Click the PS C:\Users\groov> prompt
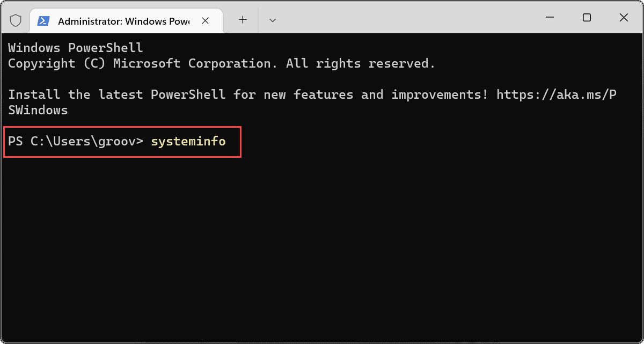This screenshot has height=344, width=644. [x=76, y=142]
